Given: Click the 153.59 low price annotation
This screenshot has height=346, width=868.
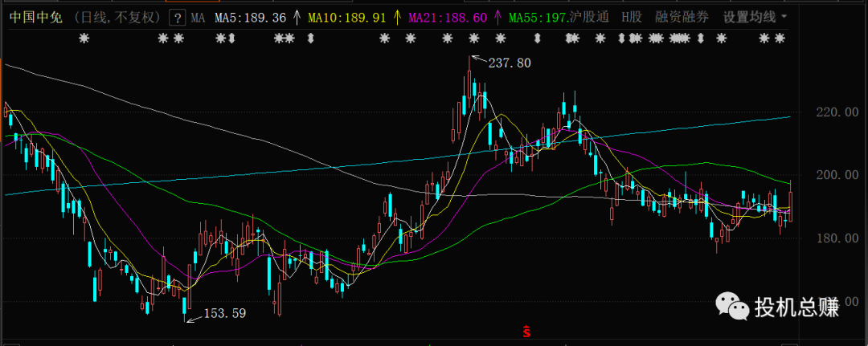Looking at the screenshot, I should point(224,314).
